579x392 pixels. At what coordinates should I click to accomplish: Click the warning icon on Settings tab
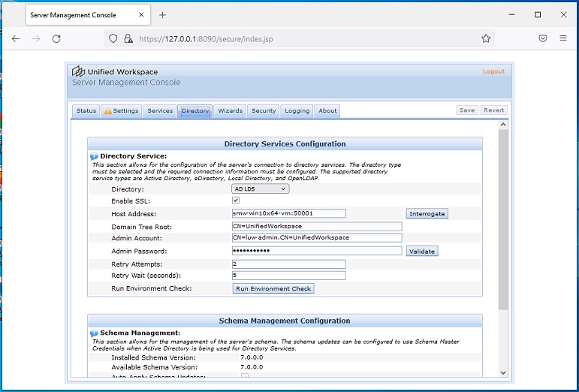108,110
